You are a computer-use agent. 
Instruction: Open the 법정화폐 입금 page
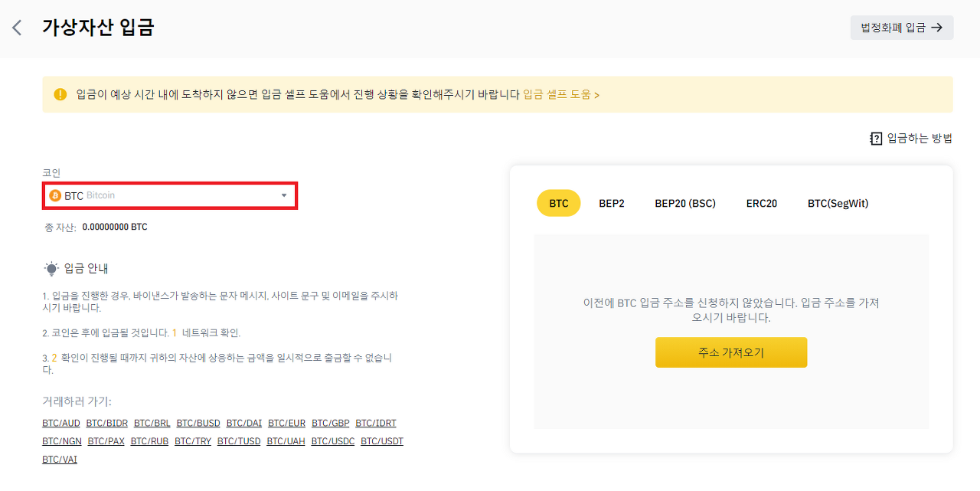point(901,27)
